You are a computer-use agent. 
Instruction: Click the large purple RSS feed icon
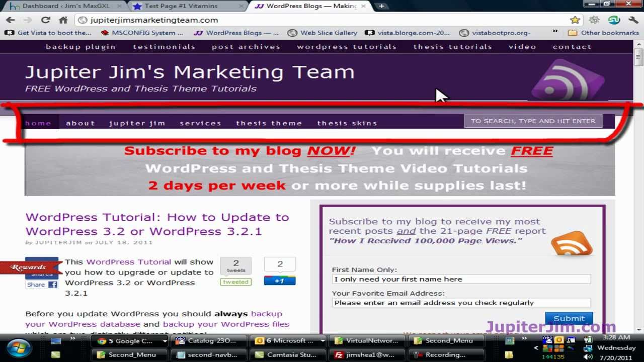(568, 79)
